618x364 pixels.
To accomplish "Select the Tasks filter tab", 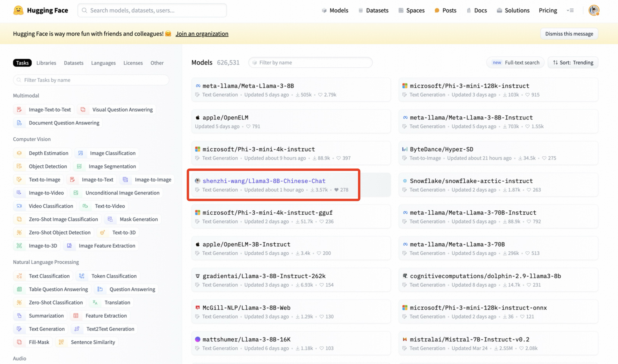I will [22, 63].
